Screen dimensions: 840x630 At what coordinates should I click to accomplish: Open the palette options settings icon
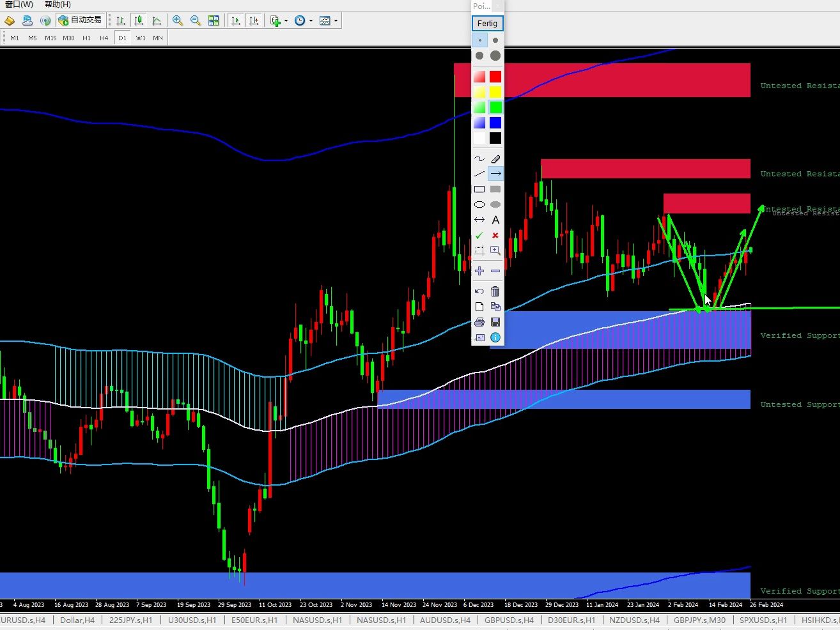[479, 337]
